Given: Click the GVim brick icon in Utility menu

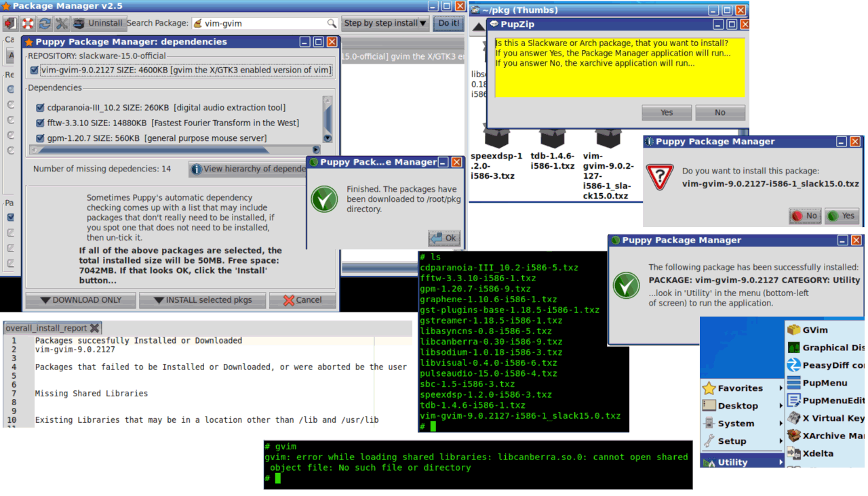Looking at the screenshot, I should point(793,330).
